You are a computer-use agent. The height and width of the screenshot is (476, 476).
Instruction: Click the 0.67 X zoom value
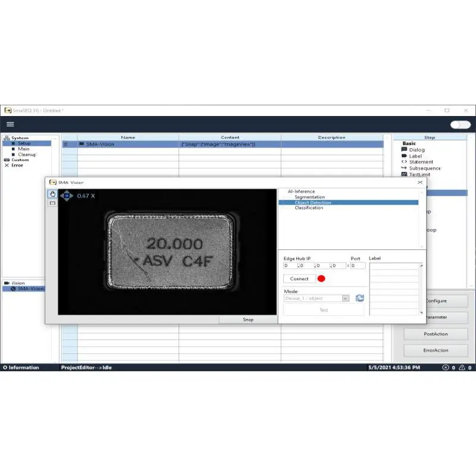(x=86, y=196)
